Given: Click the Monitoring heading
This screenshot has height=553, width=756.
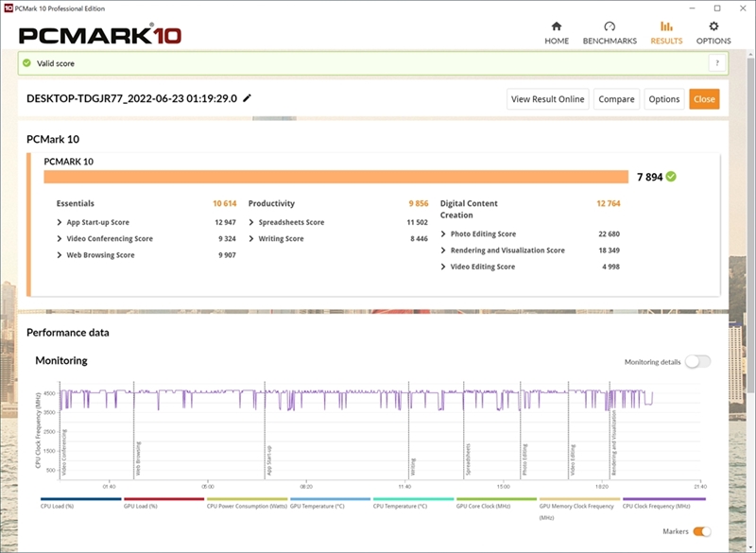Looking at the screenshot, I should (x=61, y=360).
